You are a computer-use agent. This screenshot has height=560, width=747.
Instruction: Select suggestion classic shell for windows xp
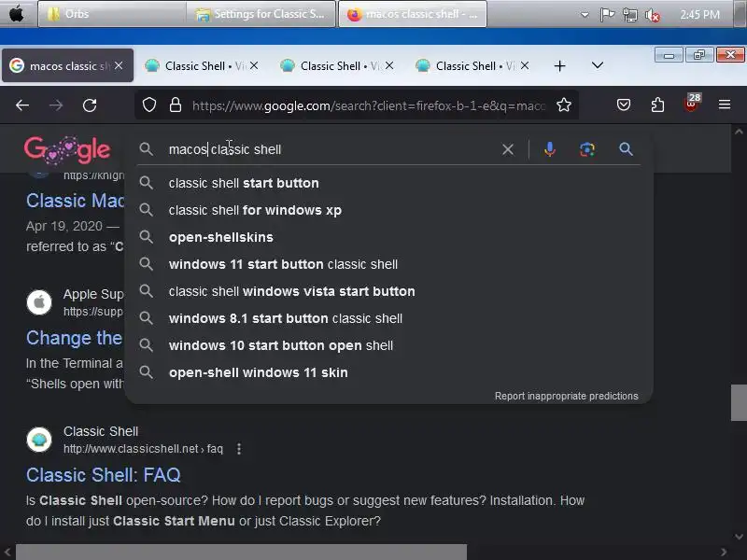tap(388, 211)
